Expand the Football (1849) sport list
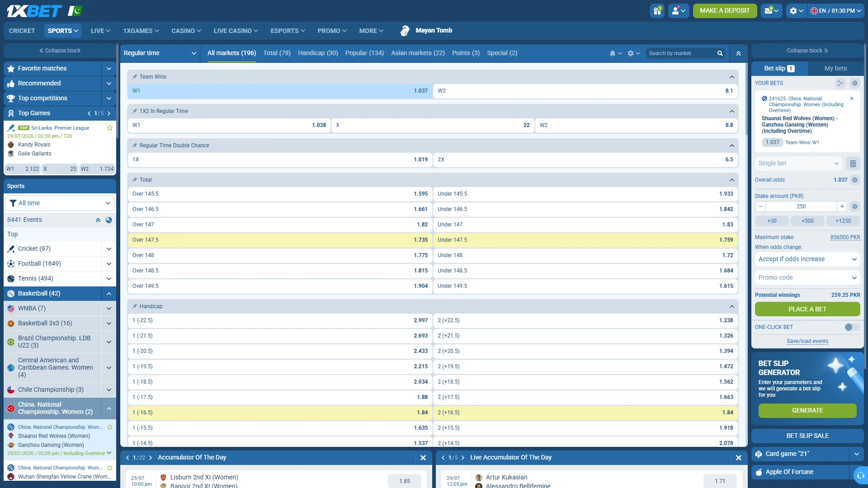 [108, 264]
